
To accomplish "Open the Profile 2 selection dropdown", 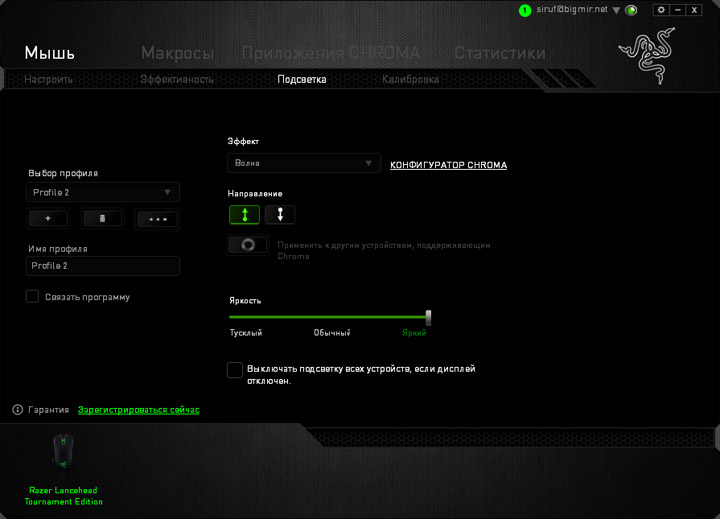I will (102, 192).
